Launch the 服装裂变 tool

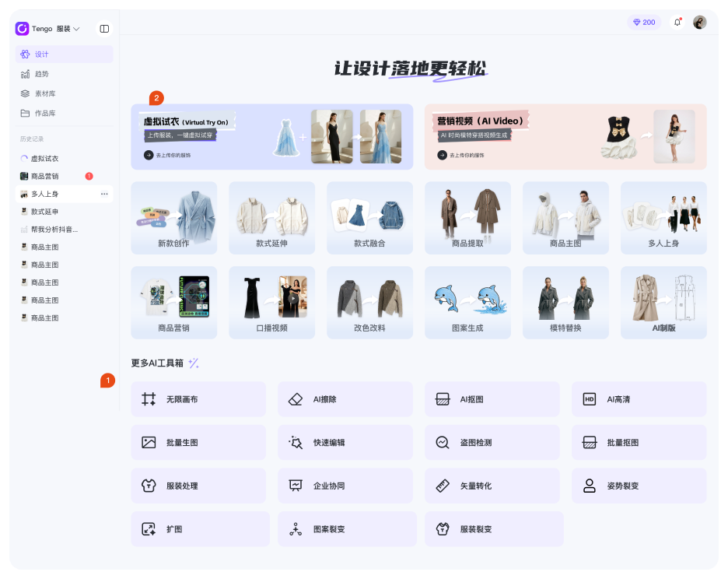point(494,529)
